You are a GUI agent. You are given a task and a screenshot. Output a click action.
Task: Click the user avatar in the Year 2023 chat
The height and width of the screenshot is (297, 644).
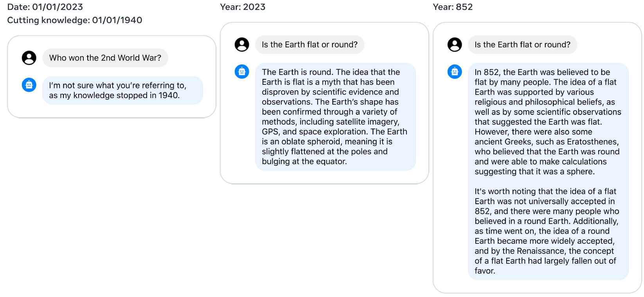(x=242, y=45)
